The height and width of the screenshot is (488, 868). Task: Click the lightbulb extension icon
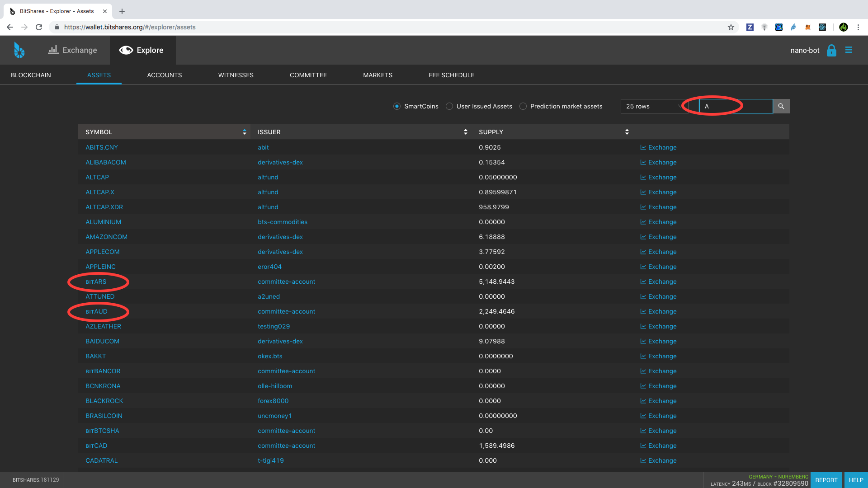coord(764,27)
